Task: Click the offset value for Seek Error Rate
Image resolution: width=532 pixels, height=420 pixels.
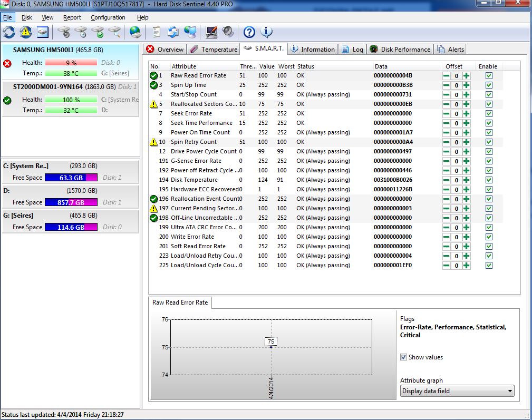Action: [x=457, y=113]
